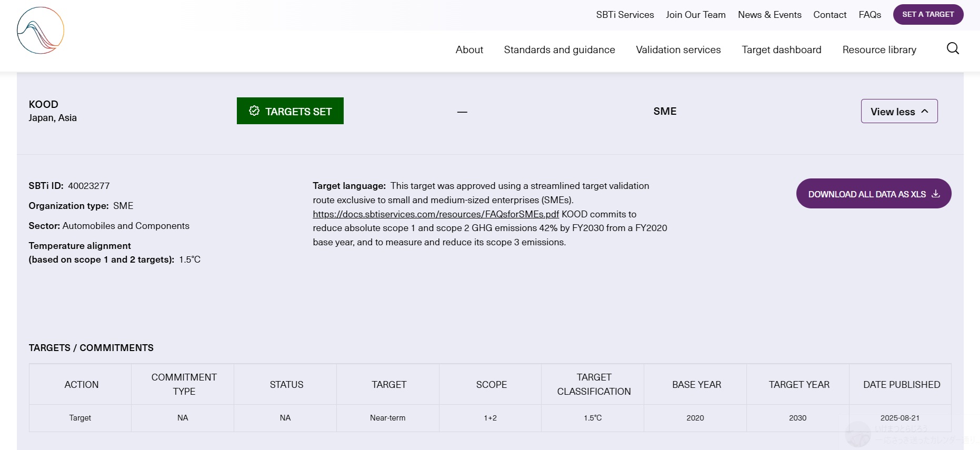Click the SBTi circular logo
Viewport: 980px width, 450px height.
pos(41,31)
